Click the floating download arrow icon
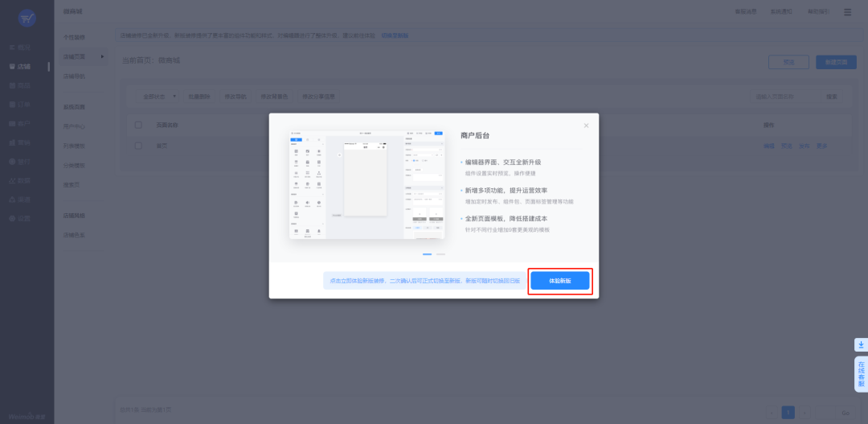The width and height of the screenshot is (868, 424). pos(861,344)
